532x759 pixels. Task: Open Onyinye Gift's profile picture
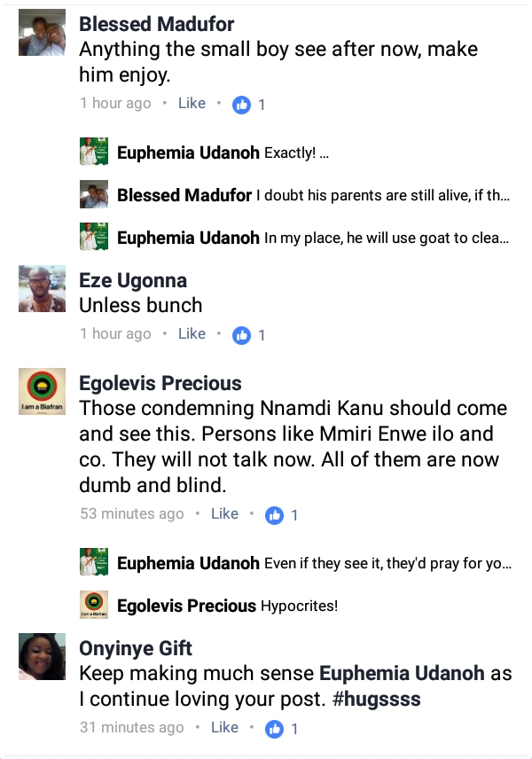(x=42, y=656)
